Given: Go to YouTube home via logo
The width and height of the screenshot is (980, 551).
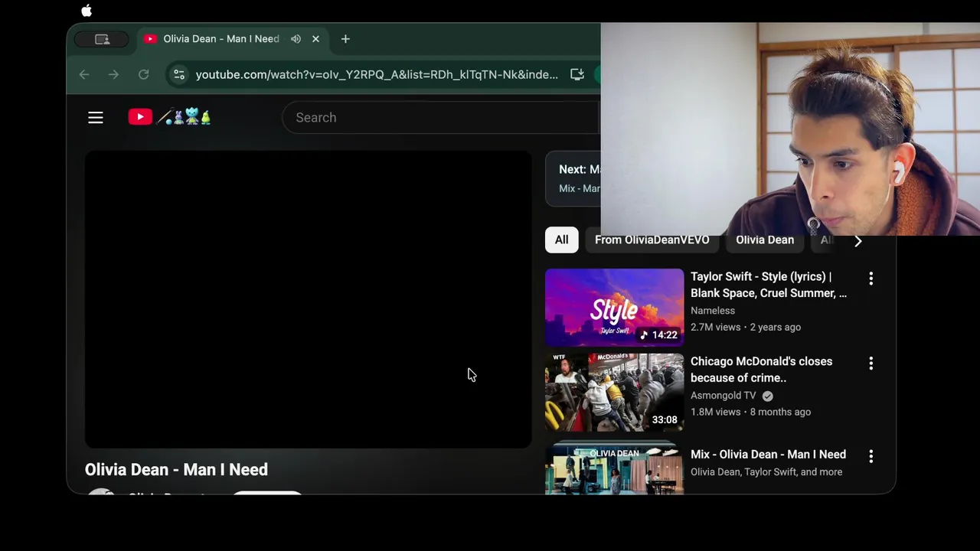Looking at the screenshot, I should click(x=169, y=117).
